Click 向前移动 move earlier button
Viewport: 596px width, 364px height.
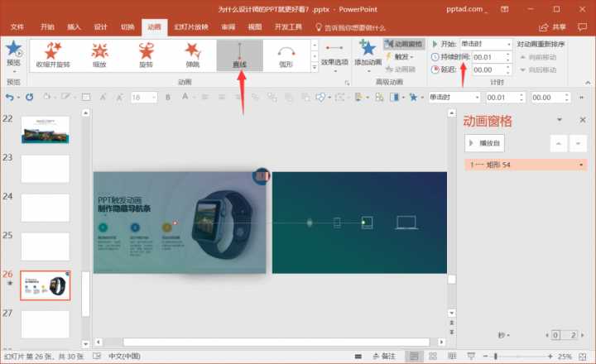(x=539, y=57)
